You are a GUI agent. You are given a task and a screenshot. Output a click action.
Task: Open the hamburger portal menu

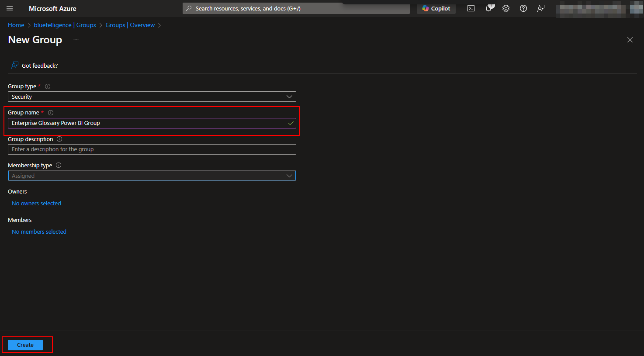tap(10, 8)
